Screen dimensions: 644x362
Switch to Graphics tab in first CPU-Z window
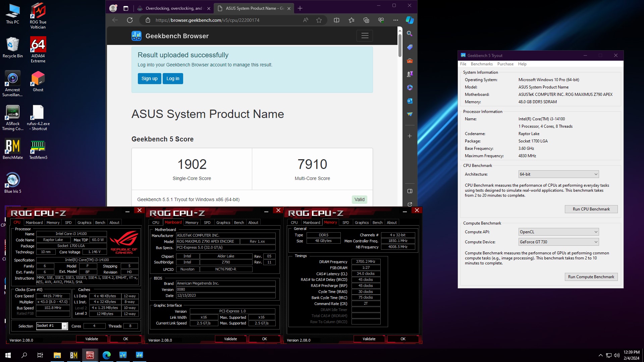click(84, 223)
